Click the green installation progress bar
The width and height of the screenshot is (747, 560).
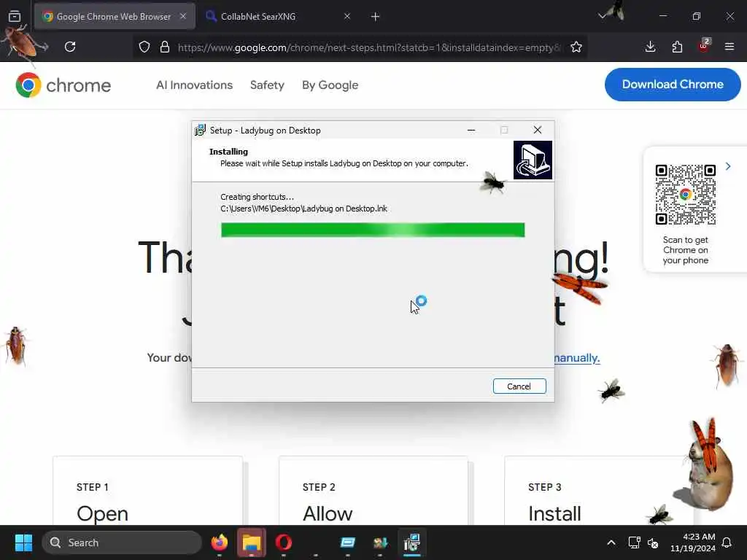pyautogui.click(x=373, y=230)
